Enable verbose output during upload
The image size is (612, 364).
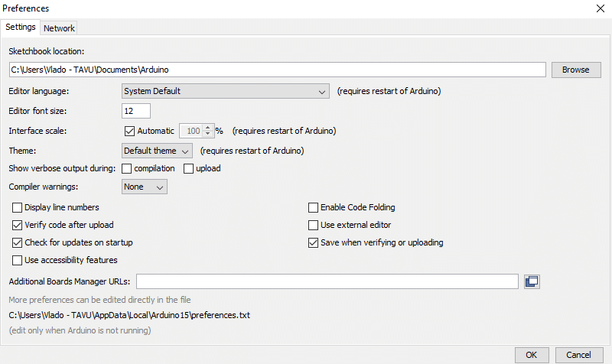[188, 168]
